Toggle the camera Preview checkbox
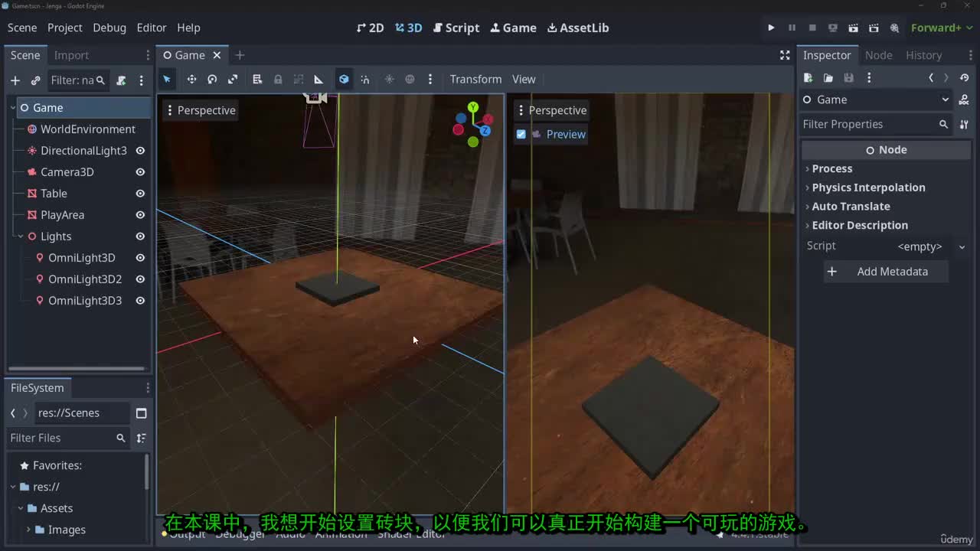980x551 pixels. 521,134
